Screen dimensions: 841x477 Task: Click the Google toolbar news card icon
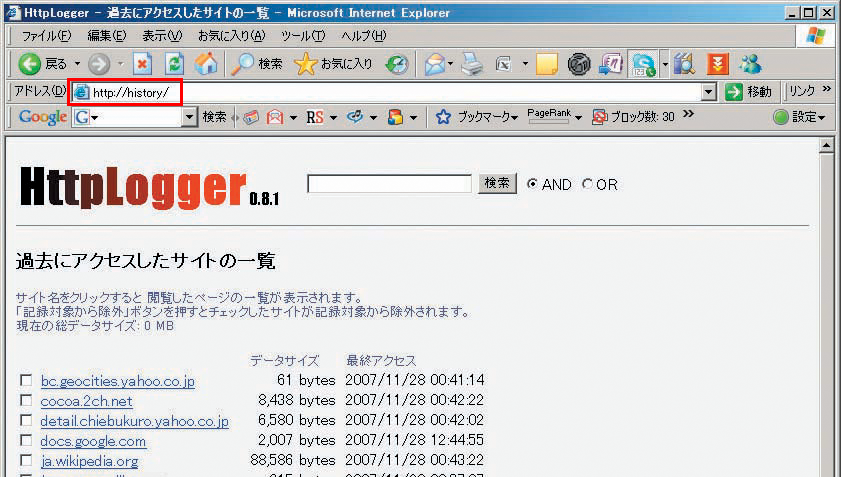251,117
